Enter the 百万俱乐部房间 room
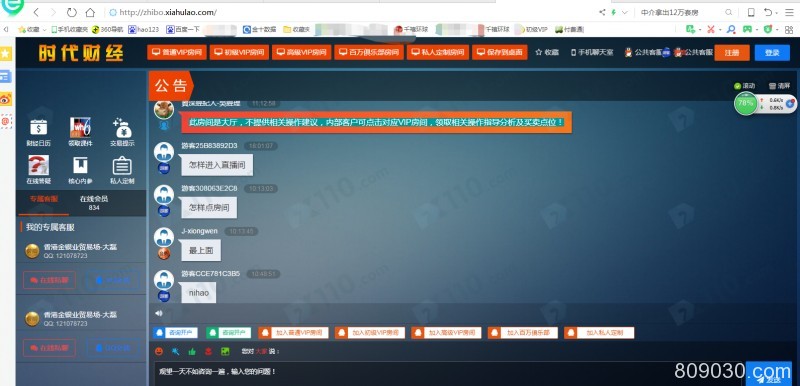 (369, 52)
